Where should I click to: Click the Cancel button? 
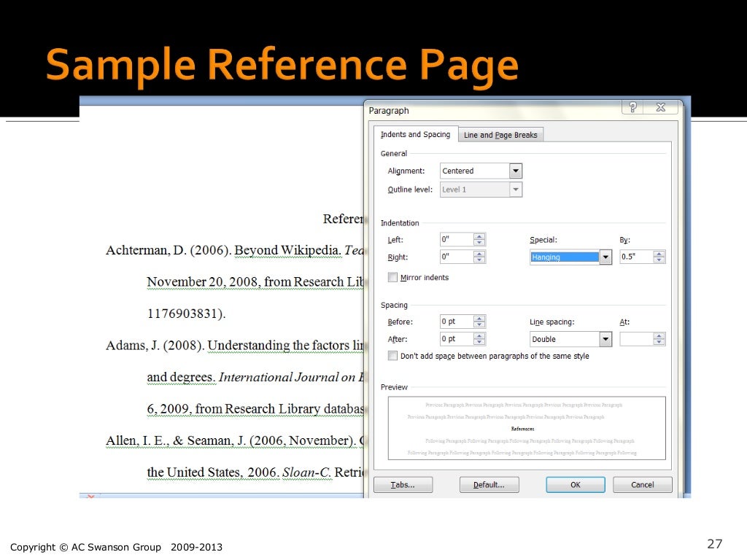642,485
